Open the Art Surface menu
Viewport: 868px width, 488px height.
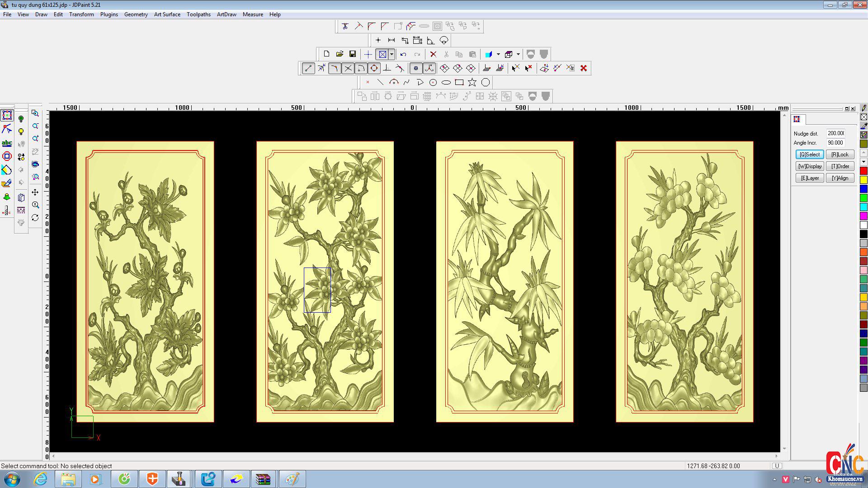pyautogui.click(x=167, y=14)
